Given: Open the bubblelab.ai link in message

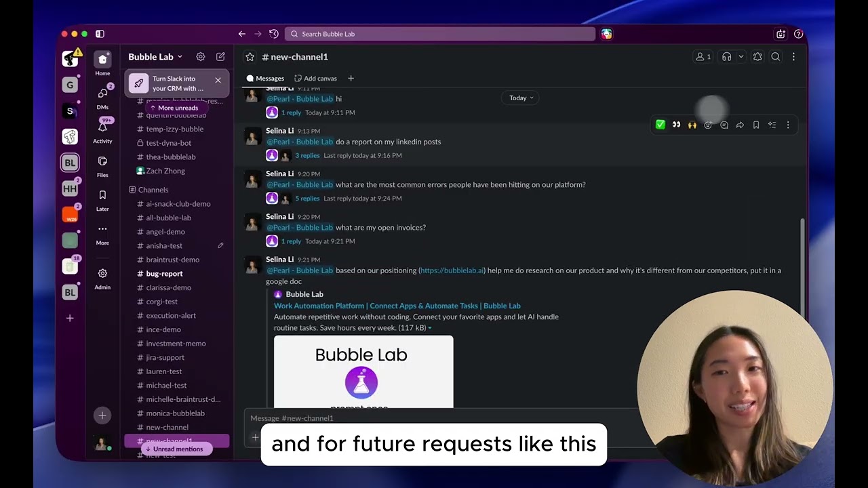Looking at the screenshot, I should click(452, 270).
